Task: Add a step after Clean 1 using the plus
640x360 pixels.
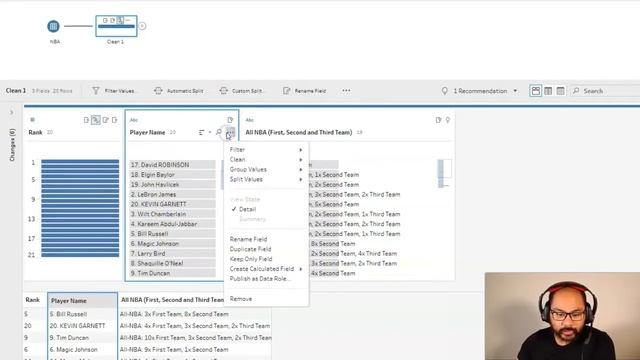Action: (142, 26)
